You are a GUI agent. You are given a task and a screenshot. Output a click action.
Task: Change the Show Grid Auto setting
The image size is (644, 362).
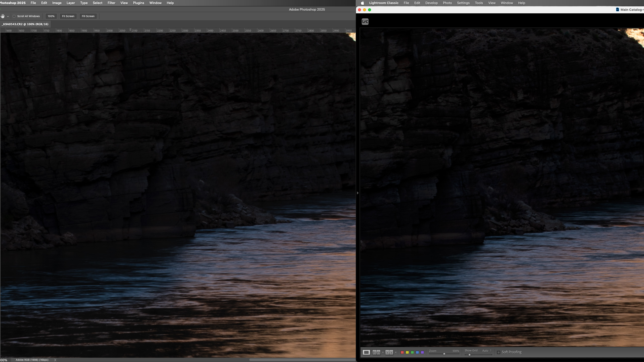pyautogui.click(x=486, y=351)
